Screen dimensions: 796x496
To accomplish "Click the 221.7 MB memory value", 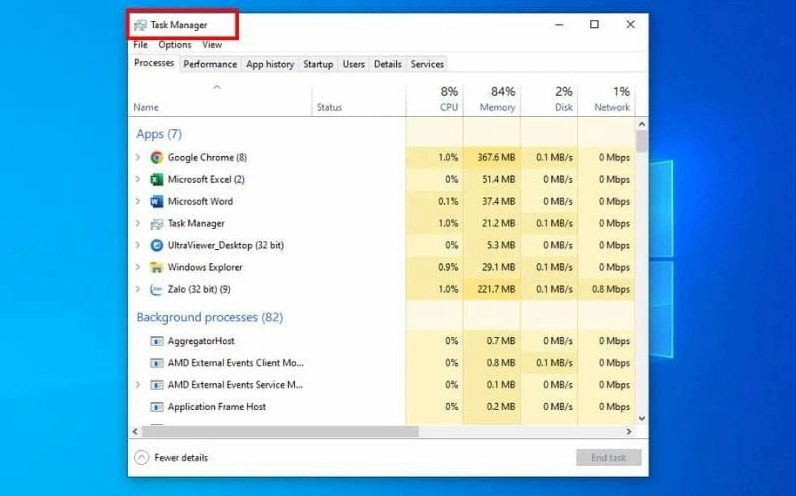I will (x=496, y=289).
